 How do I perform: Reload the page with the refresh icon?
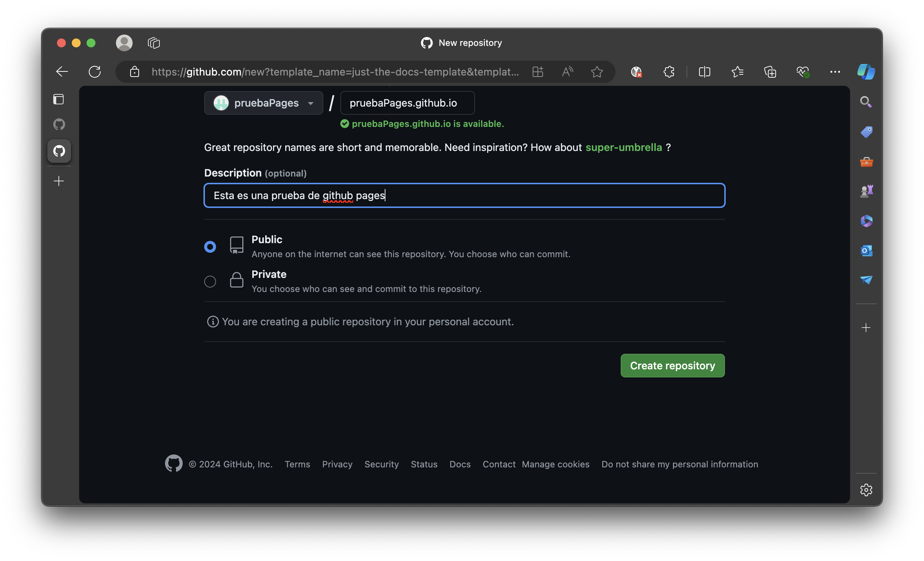94,71
